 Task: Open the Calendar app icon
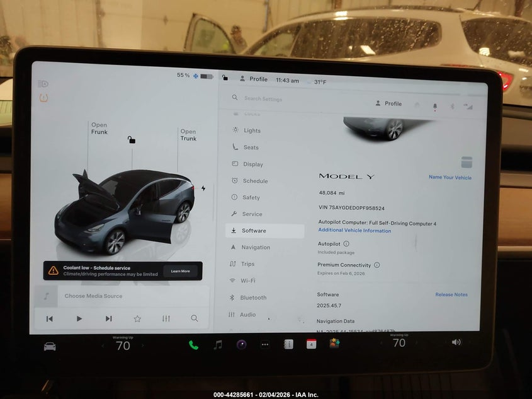pos(311,344)
